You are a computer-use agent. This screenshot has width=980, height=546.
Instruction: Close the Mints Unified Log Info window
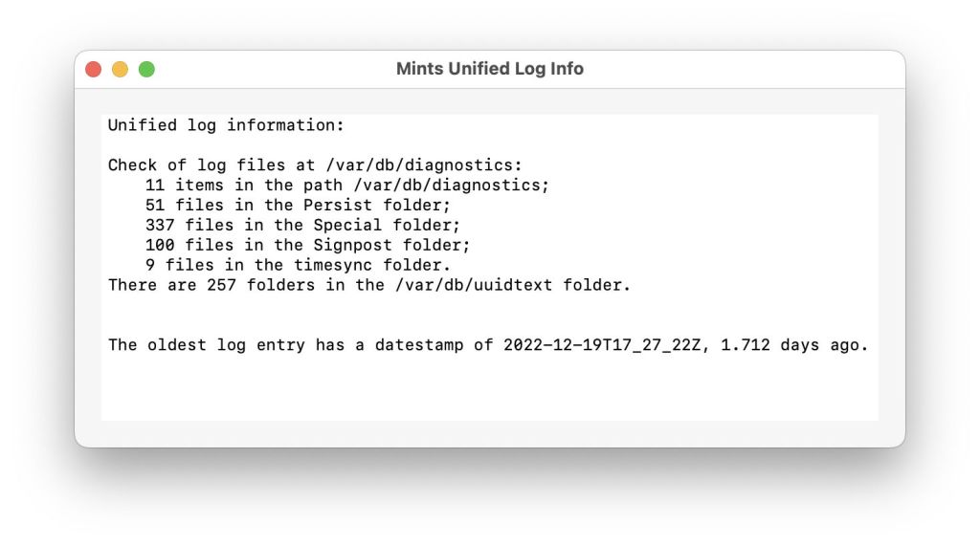[93, 69]
